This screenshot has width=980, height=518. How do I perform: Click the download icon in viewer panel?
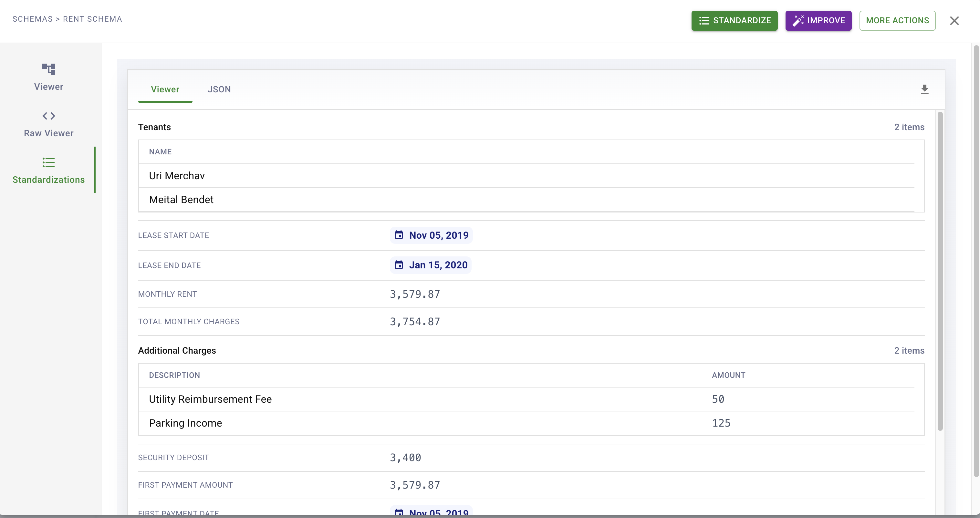tap(924, 89)
